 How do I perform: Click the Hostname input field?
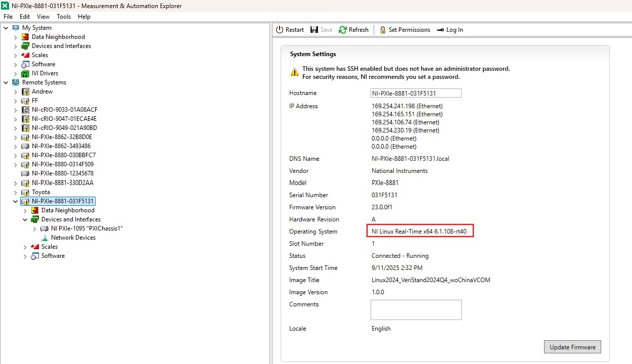point(416,94)
